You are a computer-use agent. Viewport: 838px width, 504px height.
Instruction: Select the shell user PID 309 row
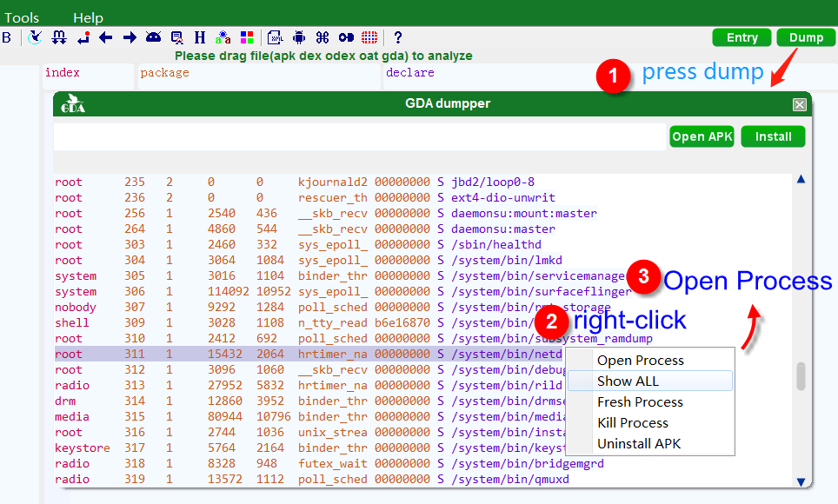(422, 322)
